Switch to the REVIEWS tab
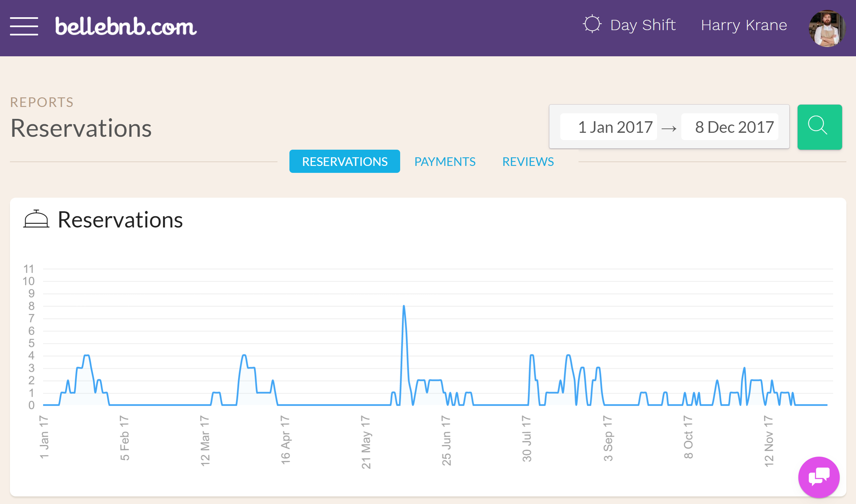856x504 pixels. coord(528,161)
